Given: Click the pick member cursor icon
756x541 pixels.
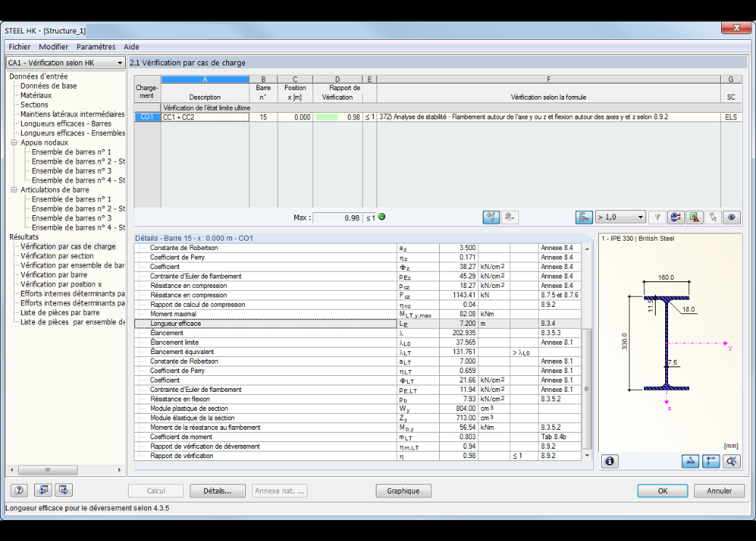Looking at the screenshot, I should [x=712, y=217].
